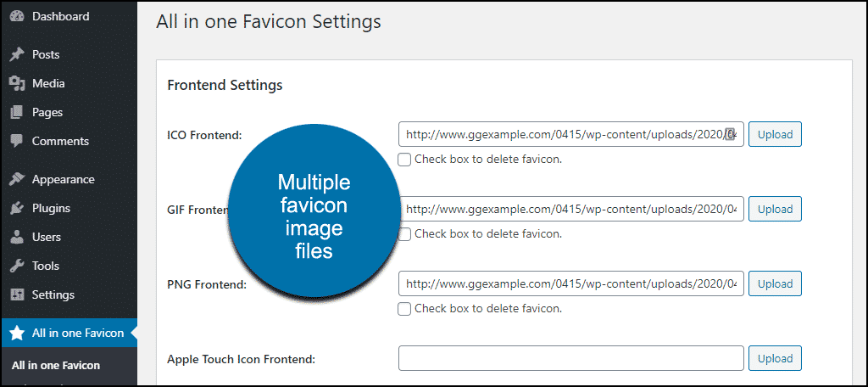Click Upload button for ICO Frontend
The image size is (868, 387).
775,135
